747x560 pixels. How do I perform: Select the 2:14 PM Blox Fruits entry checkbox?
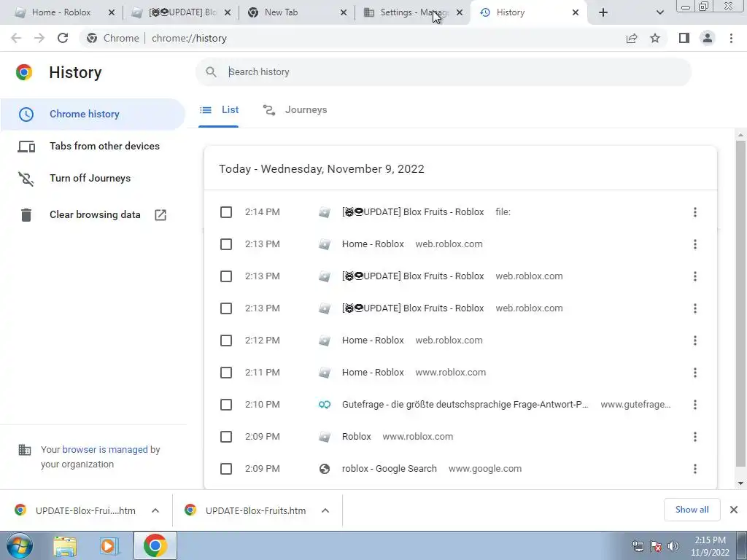coord(226,212)
